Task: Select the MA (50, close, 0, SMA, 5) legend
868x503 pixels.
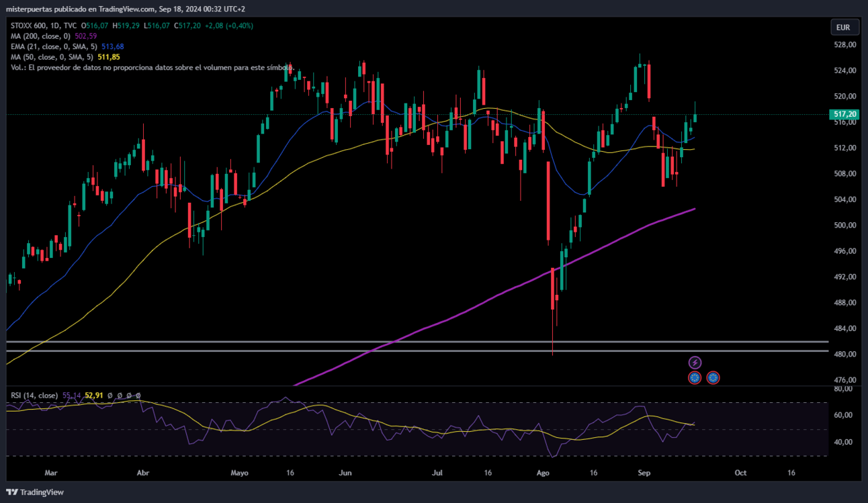Action: click(52, 57)
